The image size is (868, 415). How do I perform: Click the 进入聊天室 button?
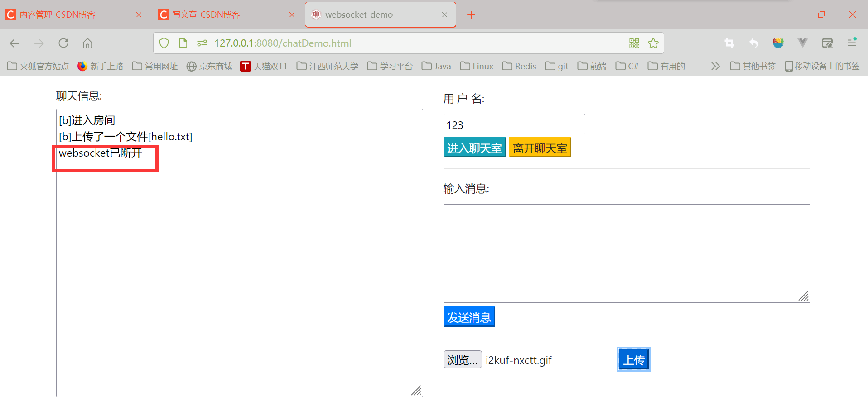tap(474, 147)
